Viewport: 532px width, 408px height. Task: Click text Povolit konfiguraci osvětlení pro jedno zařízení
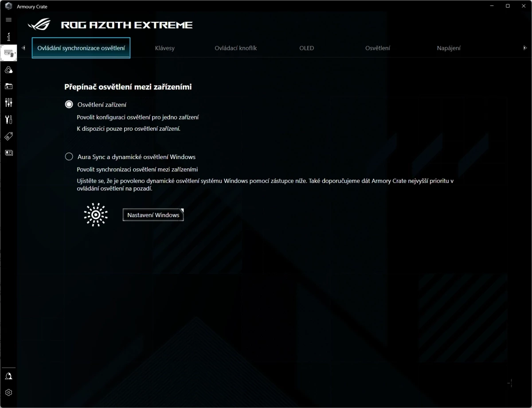[x=138, y=117]
